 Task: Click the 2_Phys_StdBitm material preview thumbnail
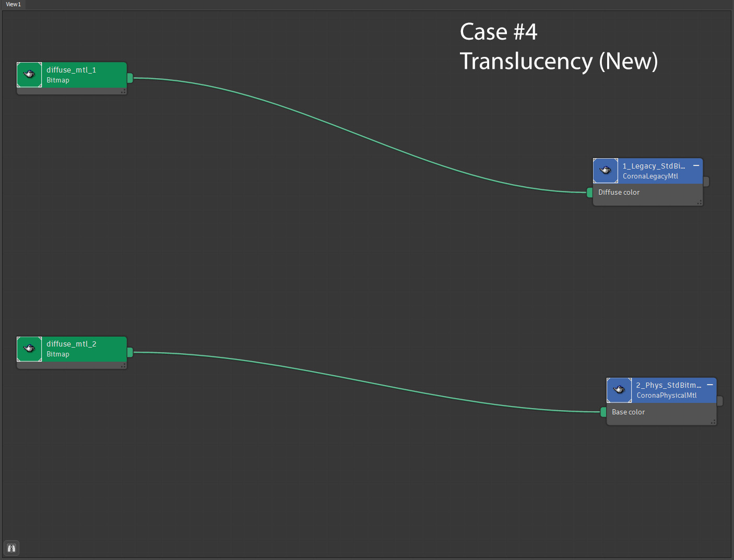pos(619,390)
